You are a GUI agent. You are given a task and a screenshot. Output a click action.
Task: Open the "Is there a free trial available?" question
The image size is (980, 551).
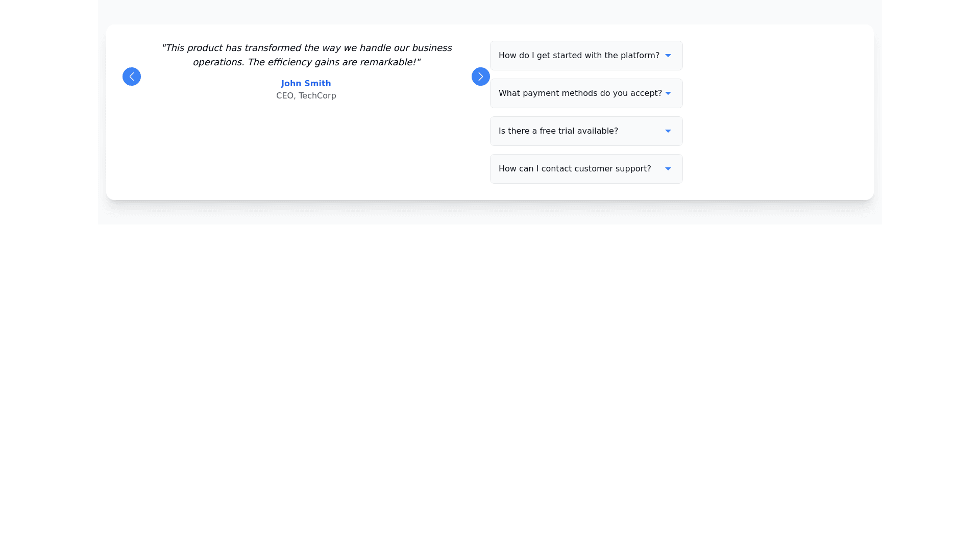click(x=558, y=131)
